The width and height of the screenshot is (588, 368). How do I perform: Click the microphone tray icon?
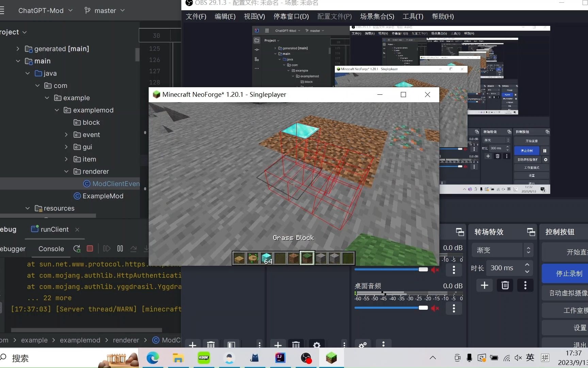coord(469,358)
